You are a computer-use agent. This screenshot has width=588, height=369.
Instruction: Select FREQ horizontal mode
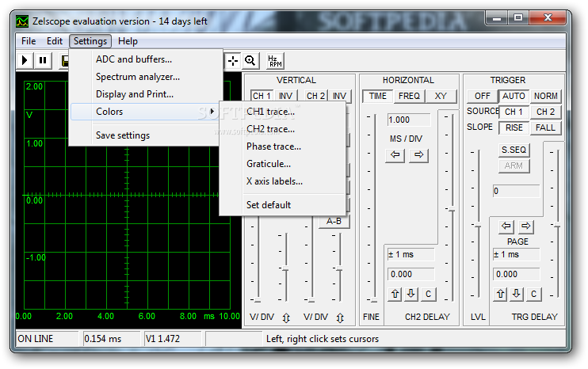coord(409,97)
